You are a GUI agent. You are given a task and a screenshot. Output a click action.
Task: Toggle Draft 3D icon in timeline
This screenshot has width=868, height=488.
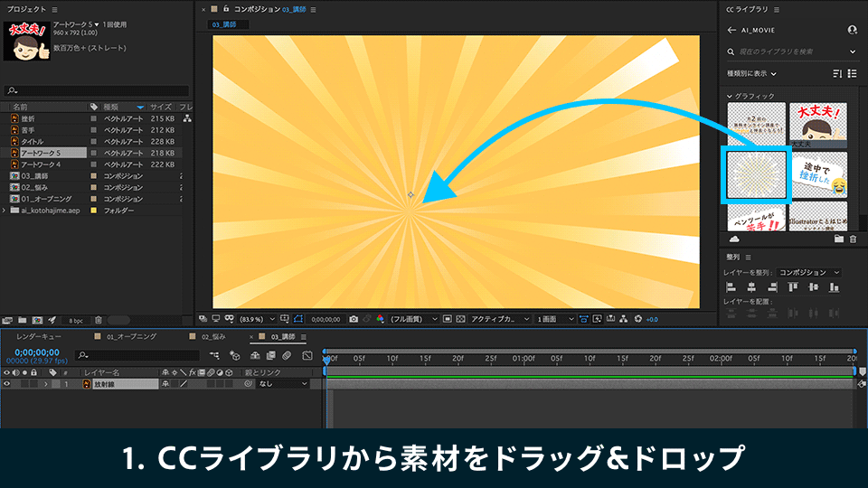pyautogui.click(x=235, y=355)
